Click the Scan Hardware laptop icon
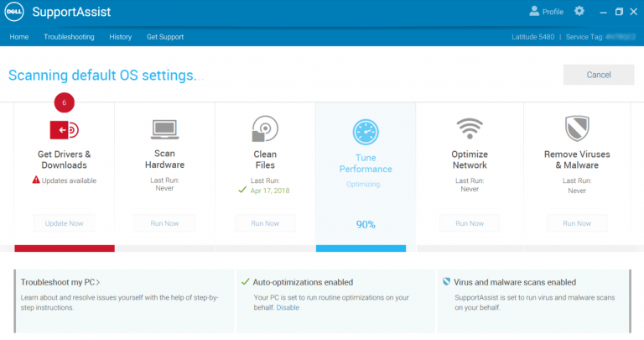 (164, 129)
